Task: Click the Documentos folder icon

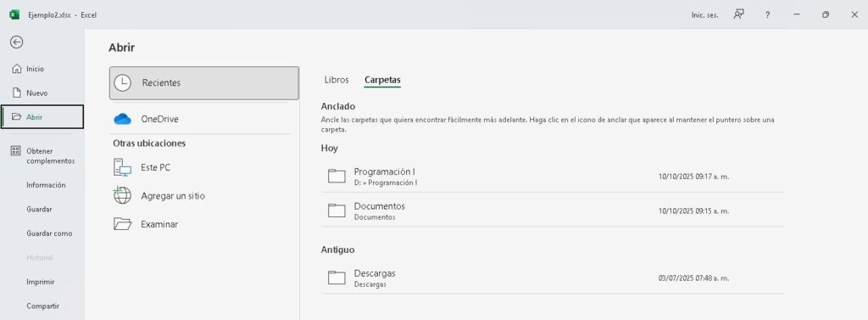Action: tap(337, 211)
